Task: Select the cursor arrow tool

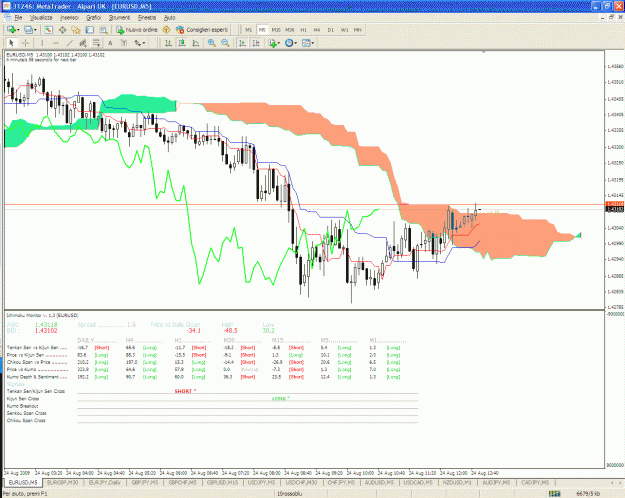Action: 12,43
